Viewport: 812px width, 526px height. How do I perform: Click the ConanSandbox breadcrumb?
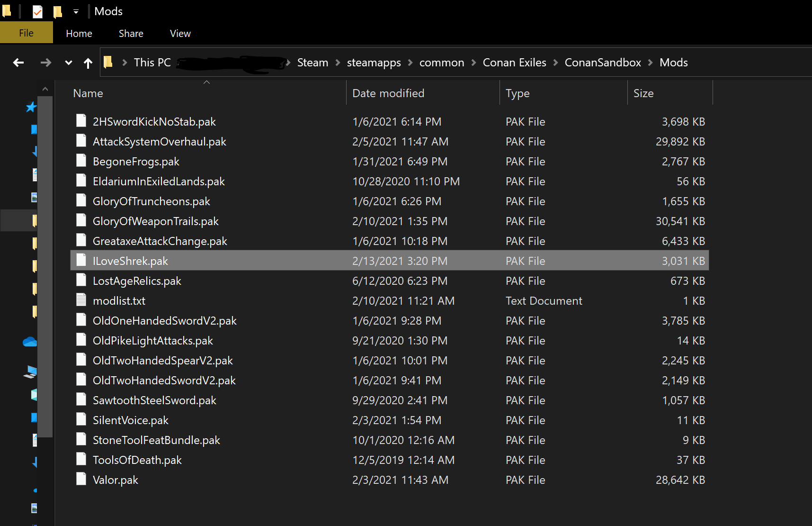tap(602, 63)
